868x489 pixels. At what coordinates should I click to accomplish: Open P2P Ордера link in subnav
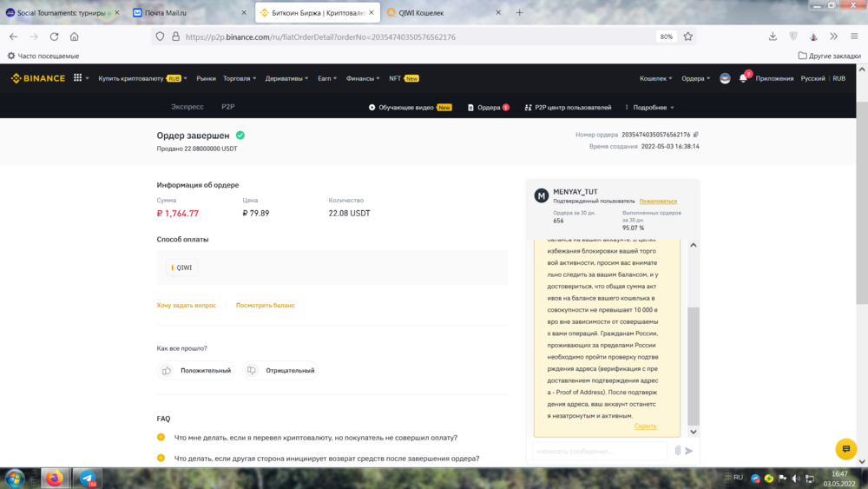pos(488,108)
